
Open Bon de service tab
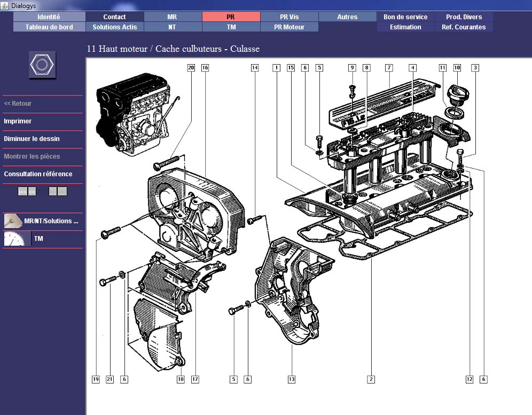pyautogui.click(x=405, y=17)
